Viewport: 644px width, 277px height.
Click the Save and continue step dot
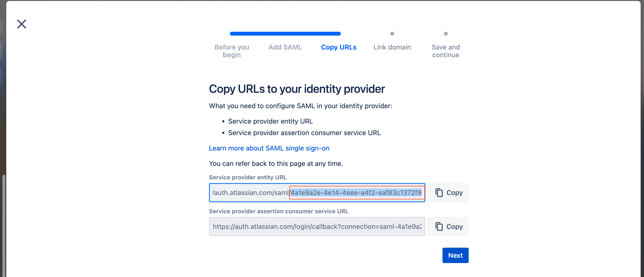pyautogui.click(x=446, y=34)
